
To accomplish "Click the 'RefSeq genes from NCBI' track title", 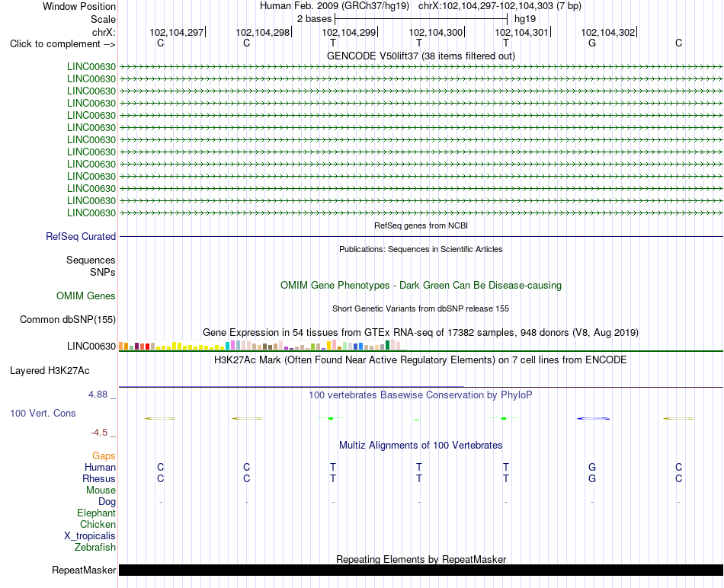I will coord(421,225).
